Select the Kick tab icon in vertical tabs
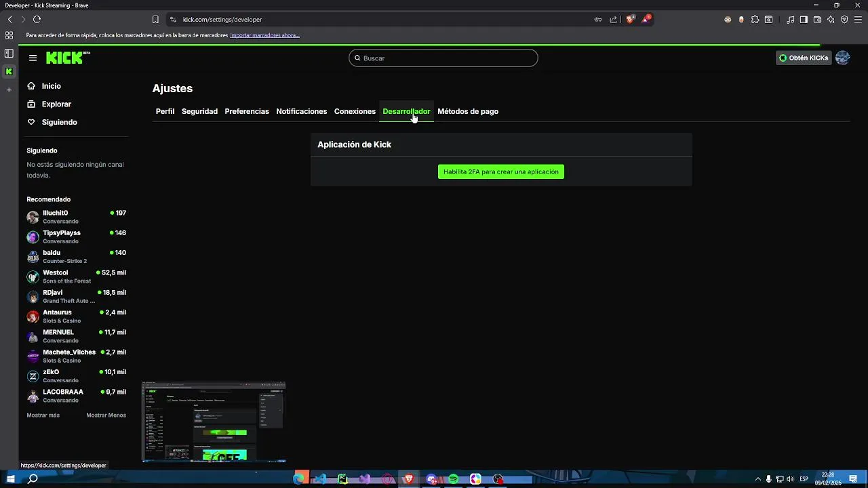868x488 pixels. (x=9, y=71)
